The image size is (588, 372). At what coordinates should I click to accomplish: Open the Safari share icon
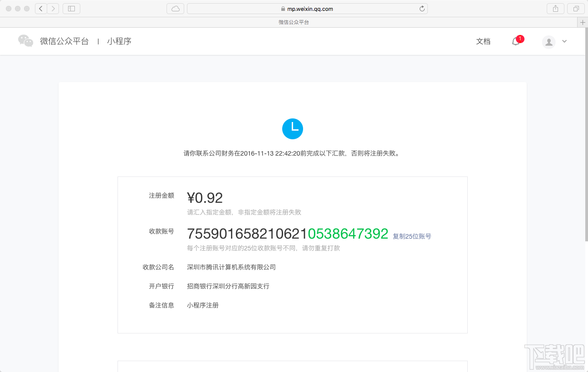coord(555,8)
